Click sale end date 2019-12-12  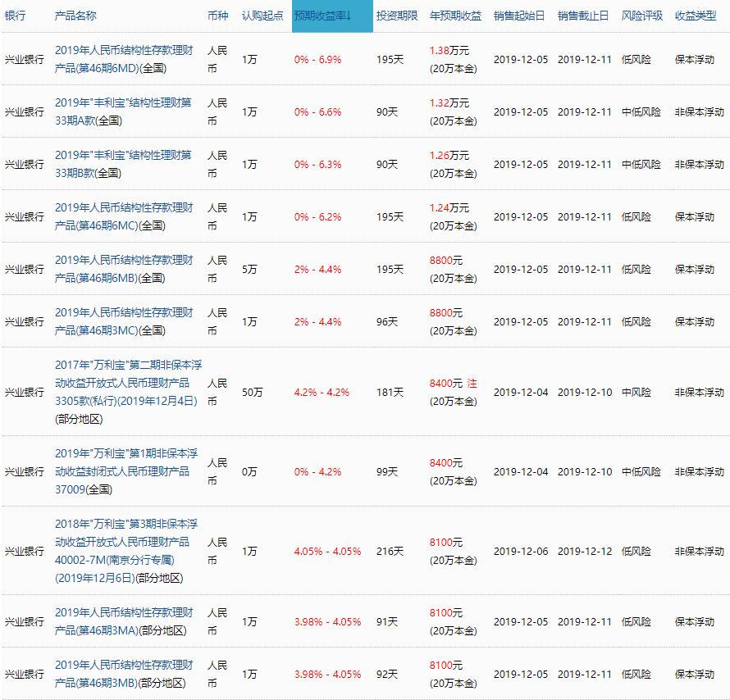[585, 552]
